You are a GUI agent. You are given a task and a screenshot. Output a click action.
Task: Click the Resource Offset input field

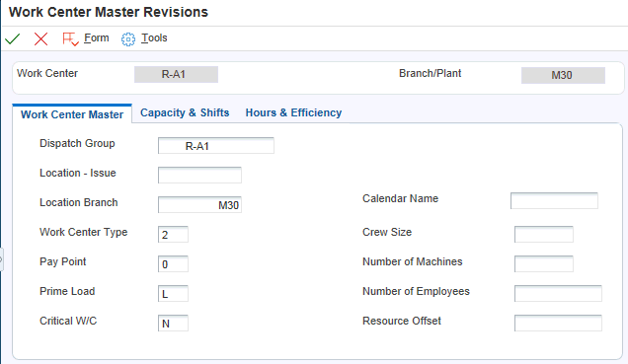click(558, 324)
